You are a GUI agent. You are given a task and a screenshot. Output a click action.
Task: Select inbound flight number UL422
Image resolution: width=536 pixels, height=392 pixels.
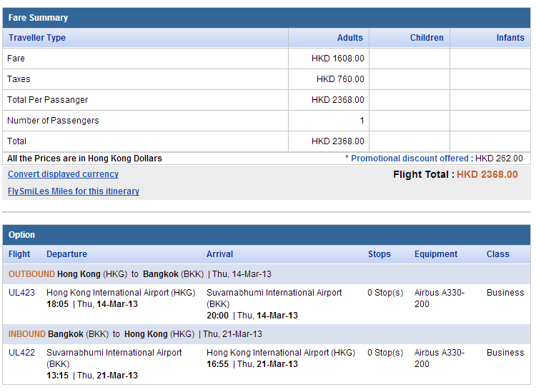tap(21, 353)
